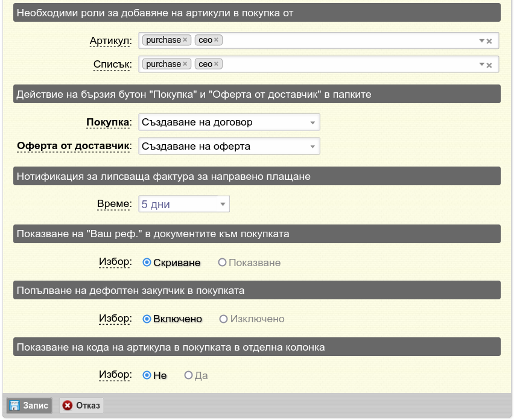This screenshot has height=420, width=514.
Task: Clear all roles in the Списък field
Action: pyautogui.click(x=489, y=65)
